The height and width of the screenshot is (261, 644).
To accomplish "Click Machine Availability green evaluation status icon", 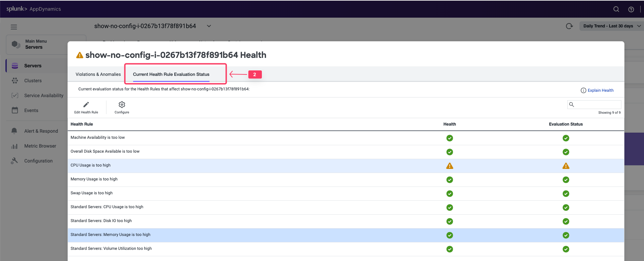I will [x=566, y=138].
